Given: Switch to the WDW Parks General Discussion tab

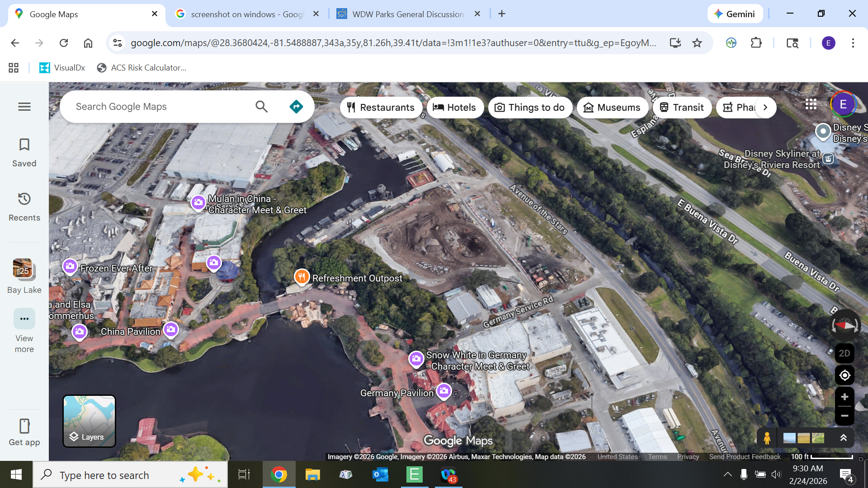Looking at the screenshot, I should coord(407,14).
